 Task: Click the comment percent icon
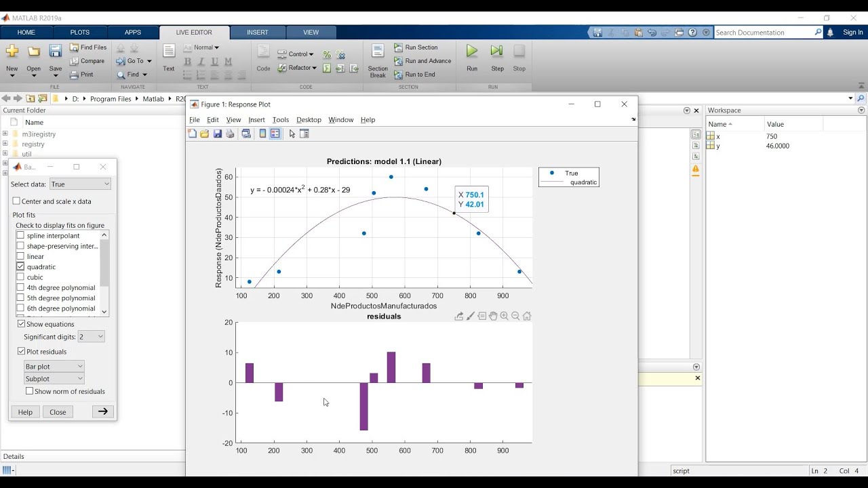click(x=327, y=55)
